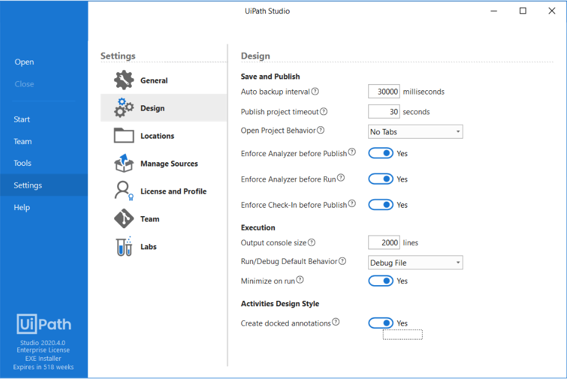Click help icon beside Minimize on run

coord(300,280)
